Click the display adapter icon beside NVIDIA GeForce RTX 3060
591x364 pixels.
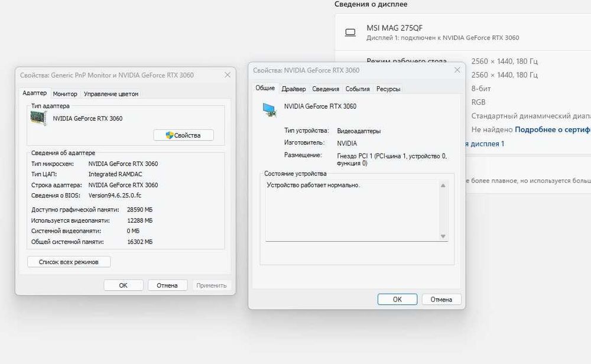pos(269,110)
